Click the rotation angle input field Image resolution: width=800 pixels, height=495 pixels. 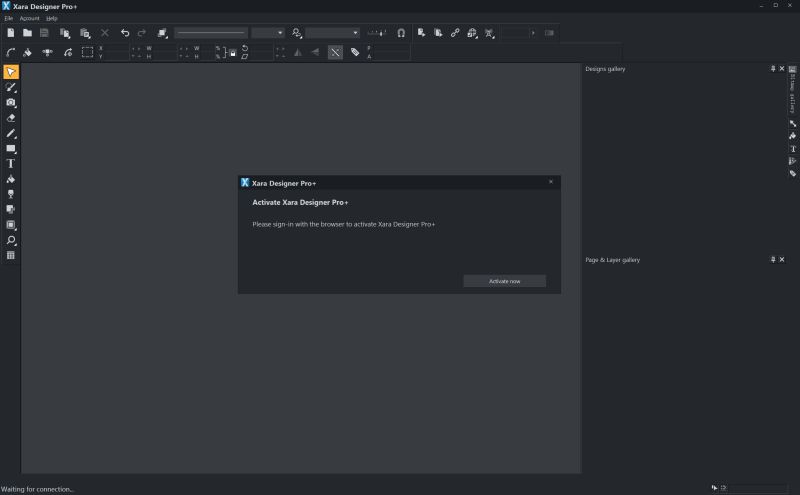coord(259,48)
